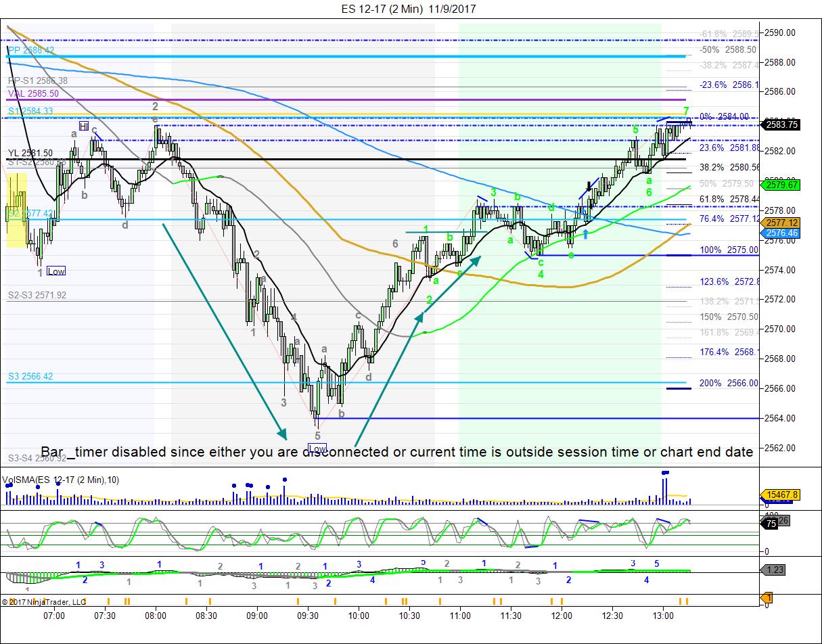This screenshot has width=822, height=644.
Task: Click the 2590.00 price axis label
Action: click(781, 32)
